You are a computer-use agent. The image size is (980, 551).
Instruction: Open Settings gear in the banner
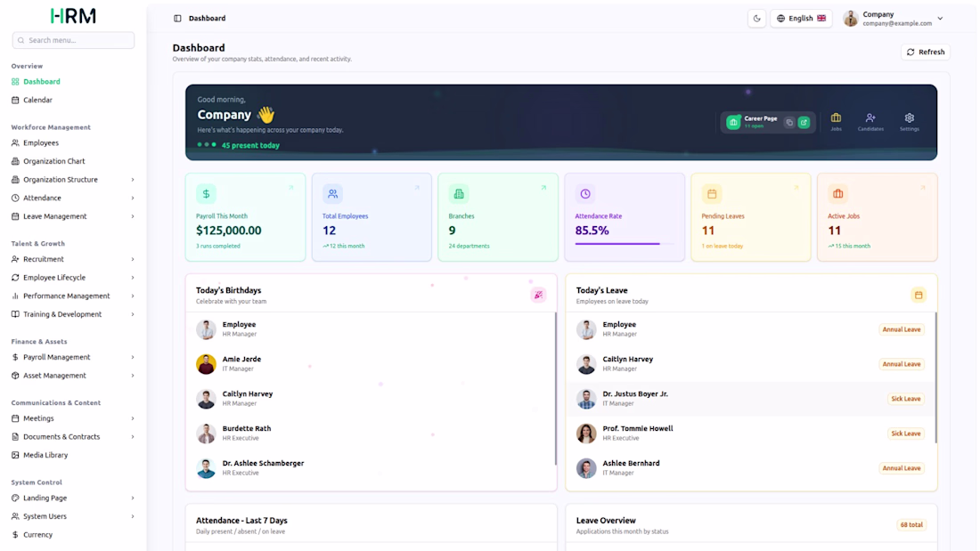pyautogui.click(x=910, y=122)
